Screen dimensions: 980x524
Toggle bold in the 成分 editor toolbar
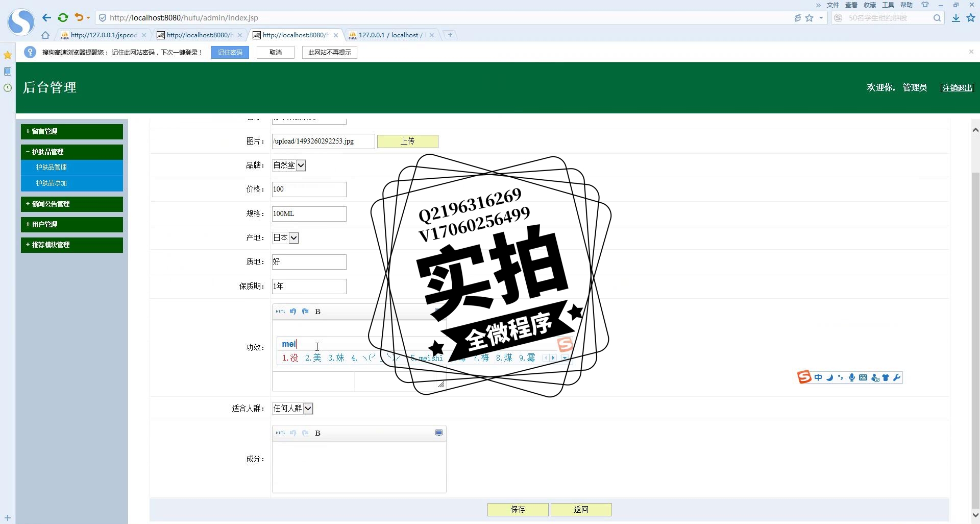pos(317,433)
